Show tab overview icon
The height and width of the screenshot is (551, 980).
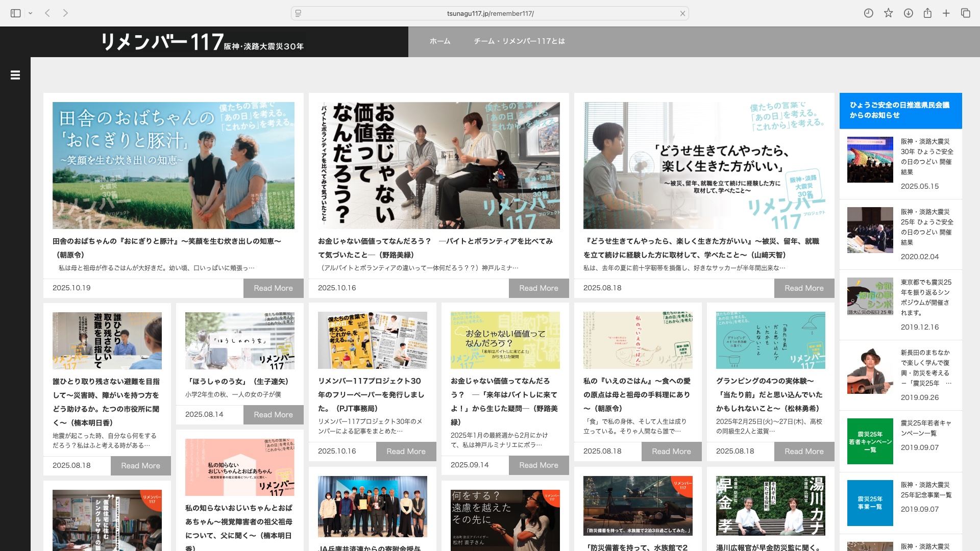[x=965, y=13]
